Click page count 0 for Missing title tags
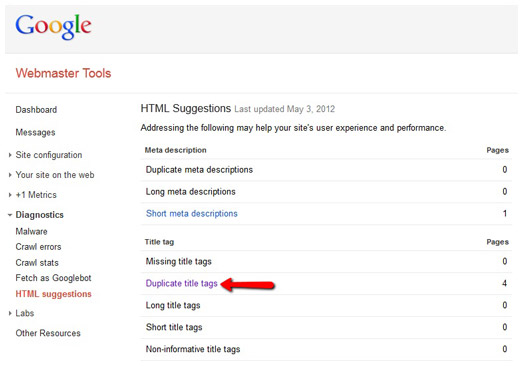 coord(505,262)
